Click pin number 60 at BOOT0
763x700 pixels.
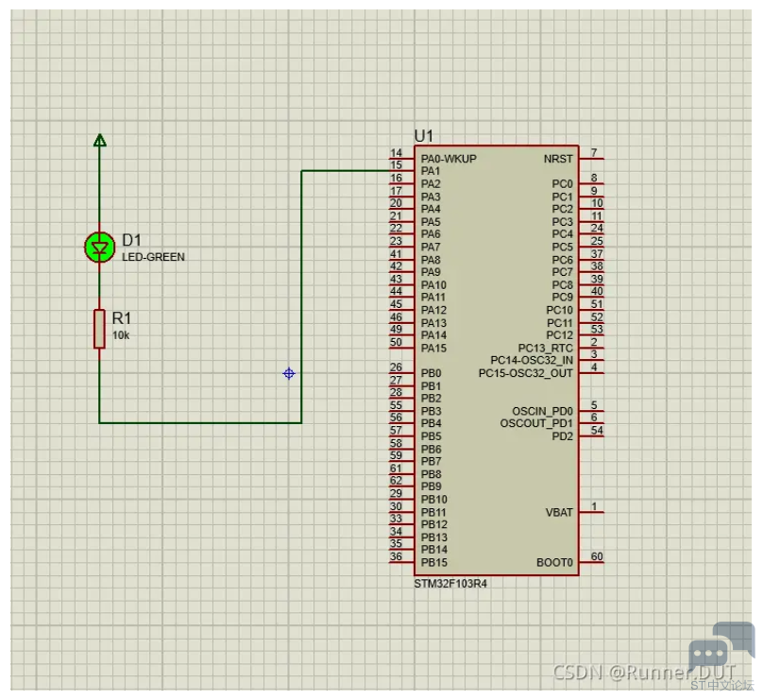click(597, 556)
